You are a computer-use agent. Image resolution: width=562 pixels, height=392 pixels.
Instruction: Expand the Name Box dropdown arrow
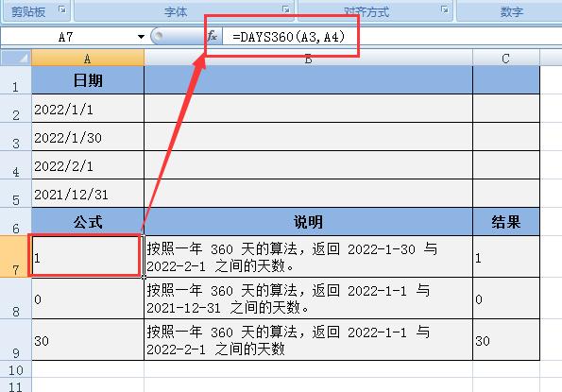[x=141, y=37]
